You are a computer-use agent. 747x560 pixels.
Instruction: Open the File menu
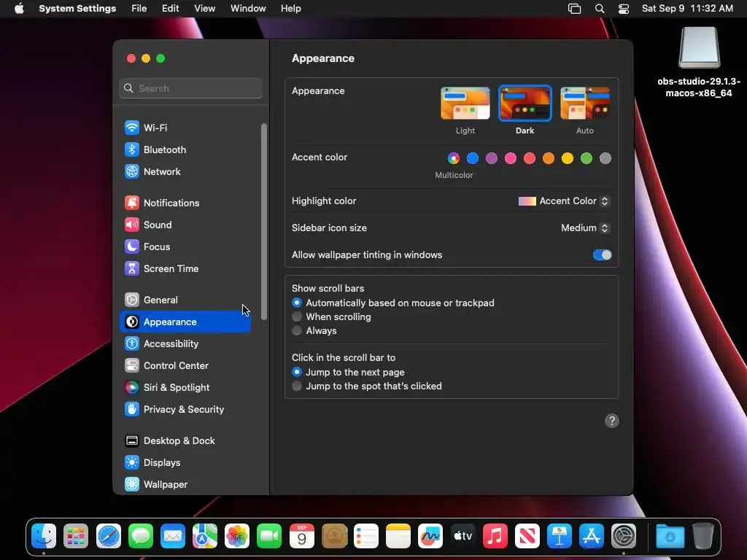pyautogui.click(x=139, y=9)
